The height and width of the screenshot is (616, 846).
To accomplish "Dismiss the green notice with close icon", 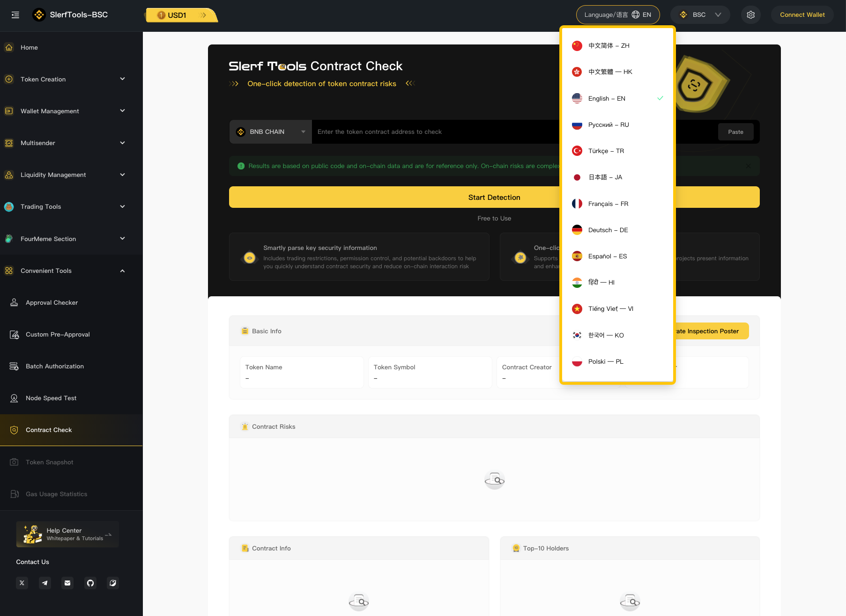I will (x=748, y=166).
